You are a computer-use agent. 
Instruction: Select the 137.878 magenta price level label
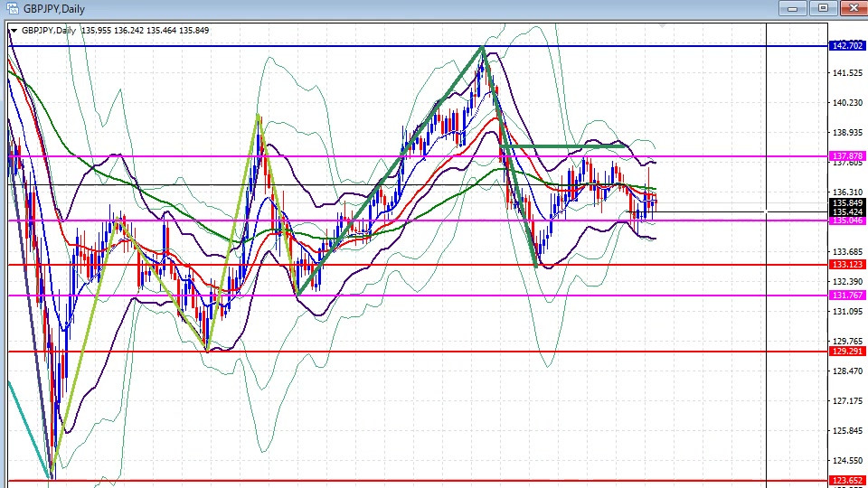847,156
